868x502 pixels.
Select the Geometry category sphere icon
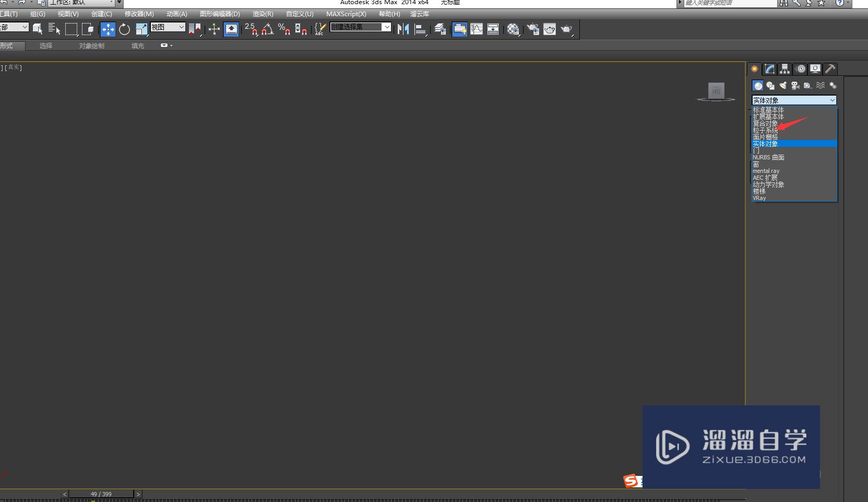point(758,86)
